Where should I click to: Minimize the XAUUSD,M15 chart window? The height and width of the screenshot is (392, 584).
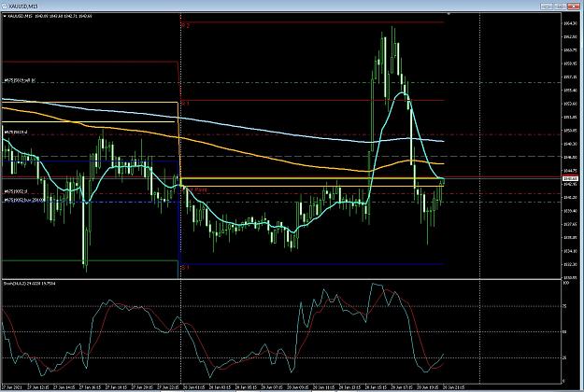click(547, 6)
